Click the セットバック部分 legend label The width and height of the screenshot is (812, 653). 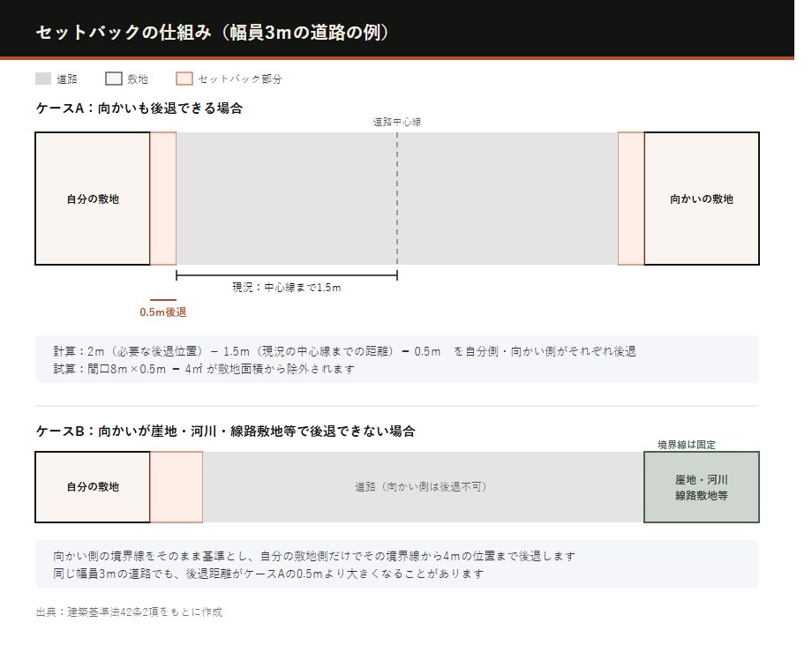coord(240,79)
